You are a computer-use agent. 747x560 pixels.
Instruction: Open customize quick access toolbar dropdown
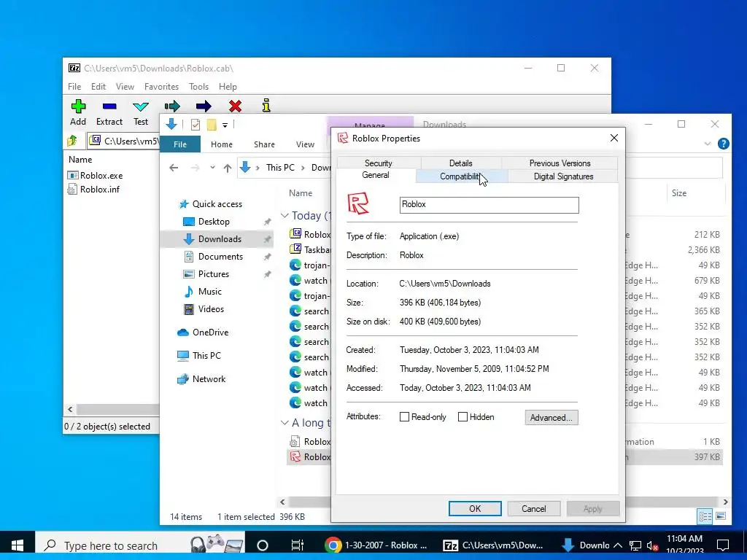(225, 125)
